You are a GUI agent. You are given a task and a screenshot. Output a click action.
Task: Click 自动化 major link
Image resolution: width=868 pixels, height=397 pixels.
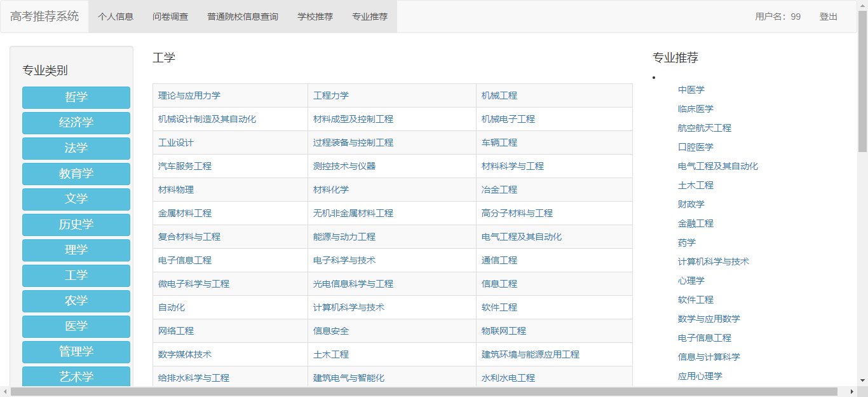click(172, 307)
